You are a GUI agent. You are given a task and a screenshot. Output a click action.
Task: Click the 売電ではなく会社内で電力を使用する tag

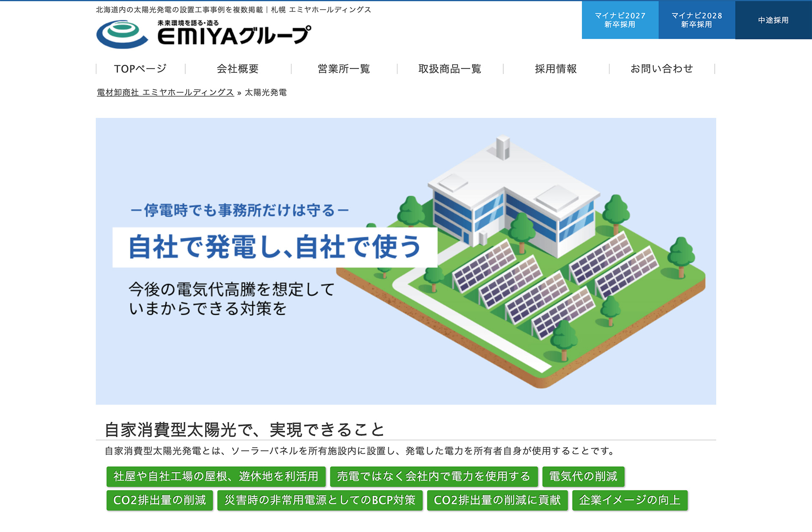pyautogui.click(x=434, y=477)
